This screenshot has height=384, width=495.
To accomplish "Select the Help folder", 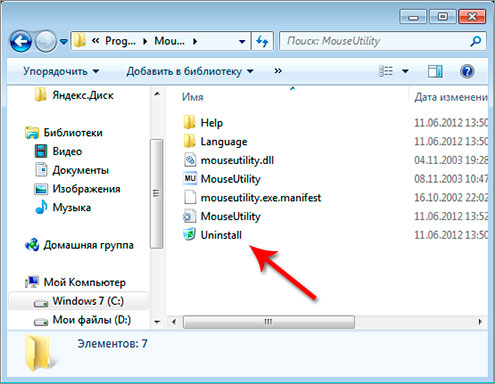I will (212, 123).
